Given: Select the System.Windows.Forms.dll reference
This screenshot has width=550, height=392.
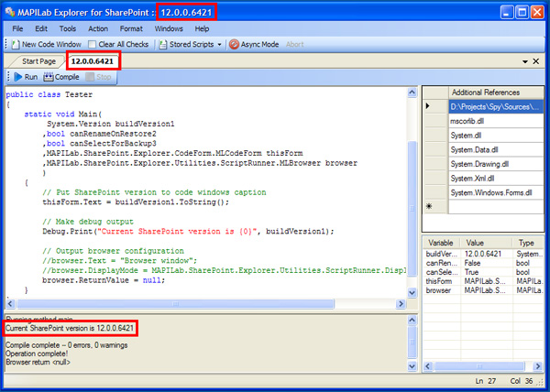Looking at the screenshot, I should click(x=496, y=192).
